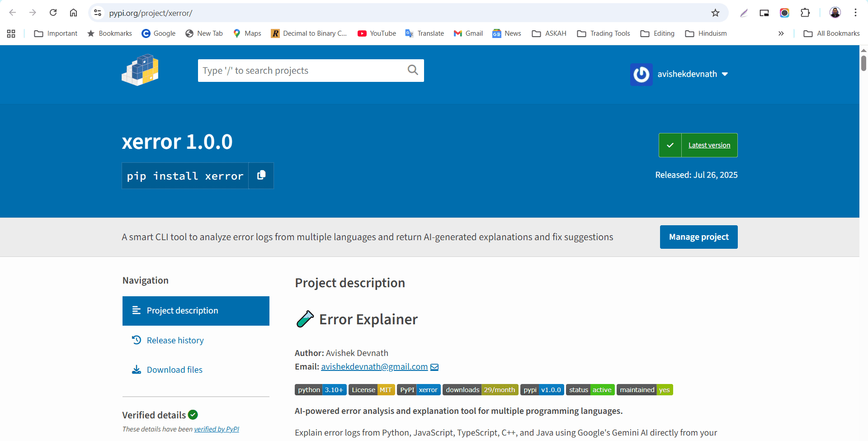Expand the overflow chevron on the bookmarks bar
The image size is (868, 441).
click(781, 33)
